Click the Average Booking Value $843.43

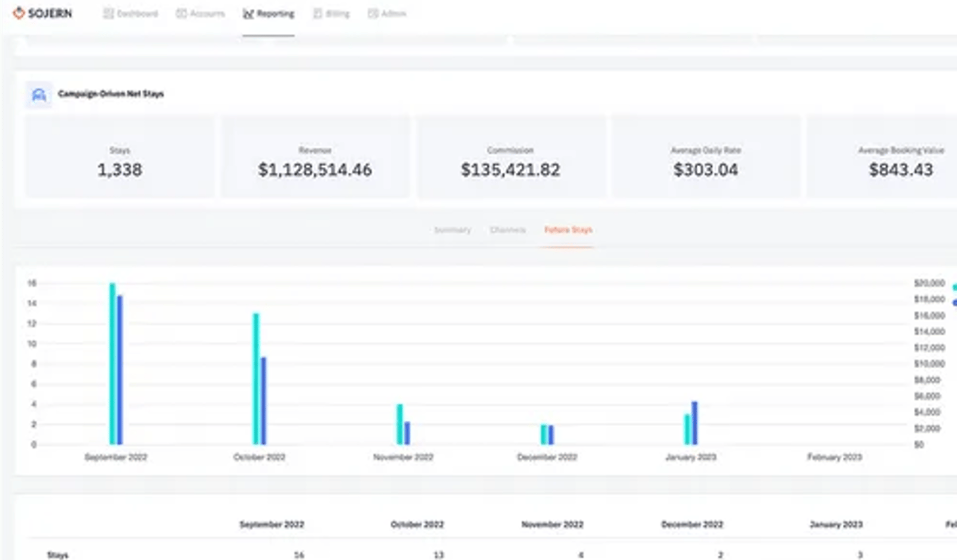(x=901, y=170)
